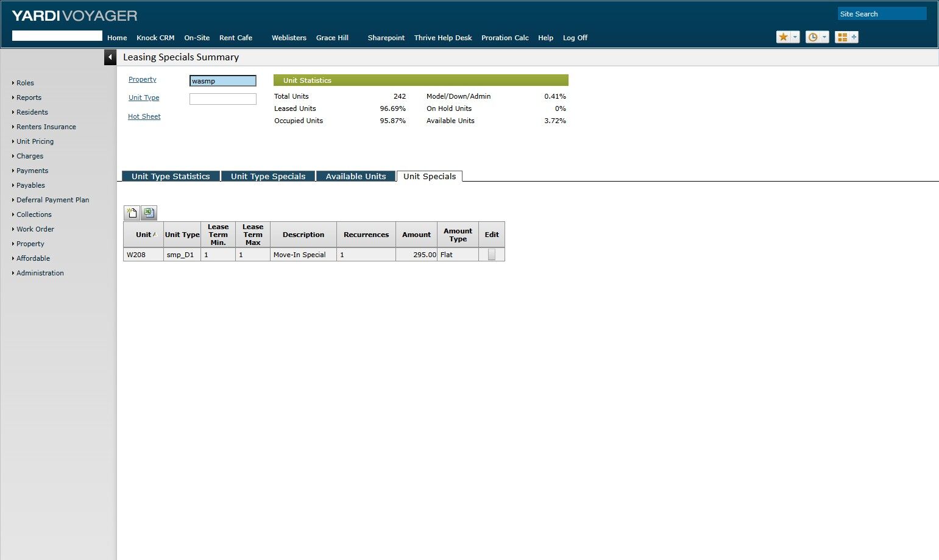The height and width of the screenshot is (560, 939).
Task: Open the history dropdown arrow
Action: (823, 37)
